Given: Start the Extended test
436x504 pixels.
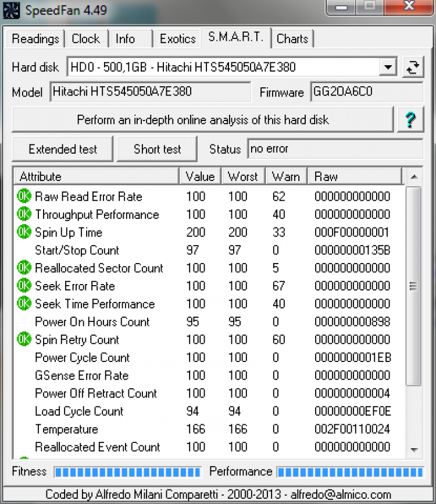Looking at the screenshot, I should [63, 149].
